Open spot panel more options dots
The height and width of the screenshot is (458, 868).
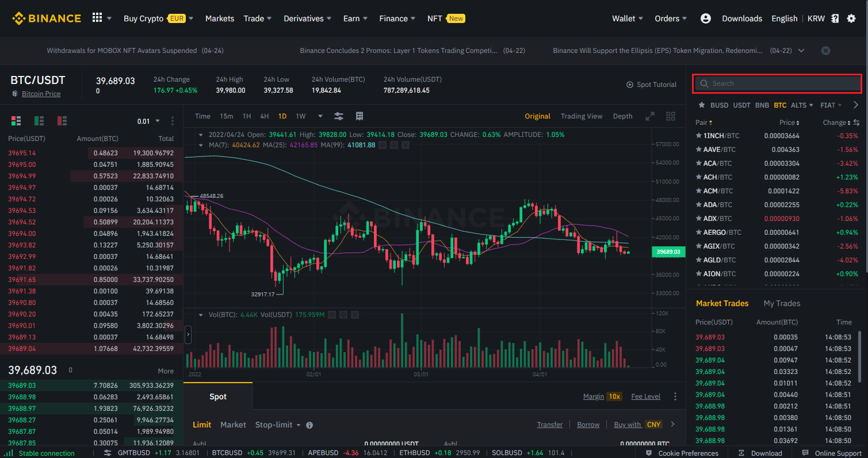point(675,396)
